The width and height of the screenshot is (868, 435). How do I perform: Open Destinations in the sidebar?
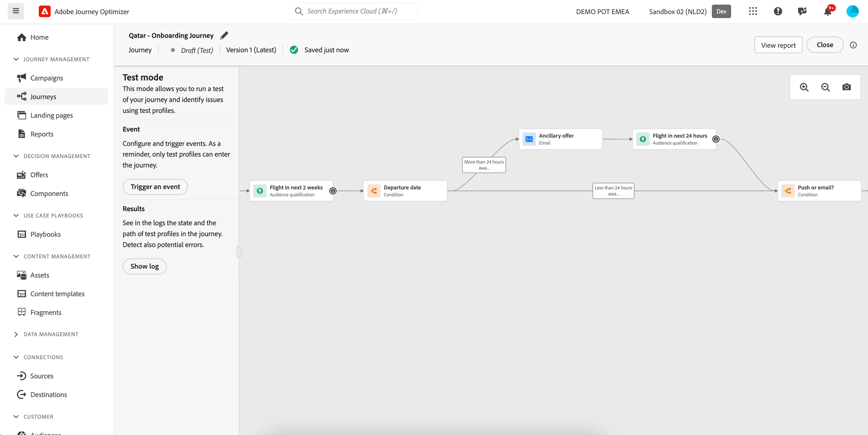click(57, 394)
